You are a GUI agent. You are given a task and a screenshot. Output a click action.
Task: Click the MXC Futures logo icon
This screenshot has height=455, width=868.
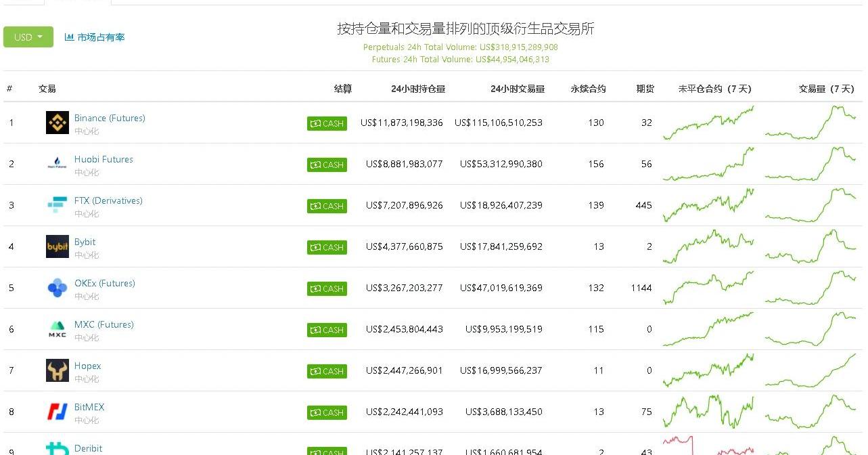tap(58, 329)
